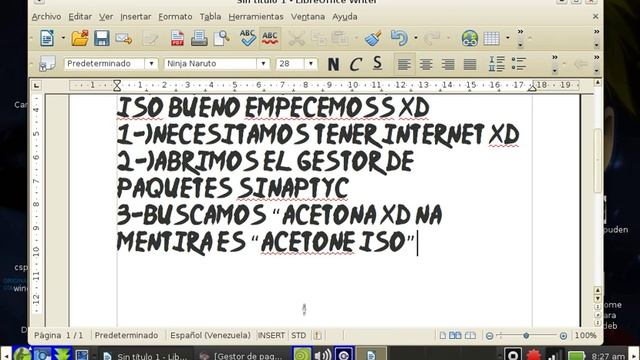Center the text horizontally

426,64
